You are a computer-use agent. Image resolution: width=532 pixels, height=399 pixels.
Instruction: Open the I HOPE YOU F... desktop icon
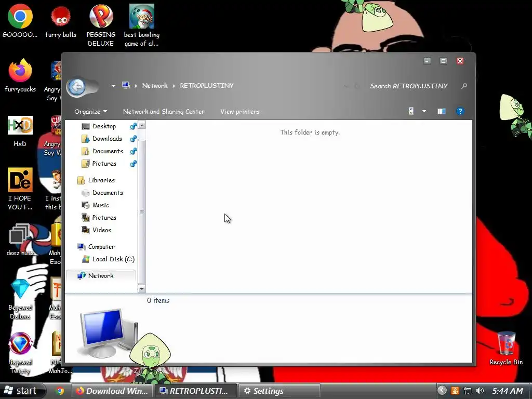click(20, 189)
